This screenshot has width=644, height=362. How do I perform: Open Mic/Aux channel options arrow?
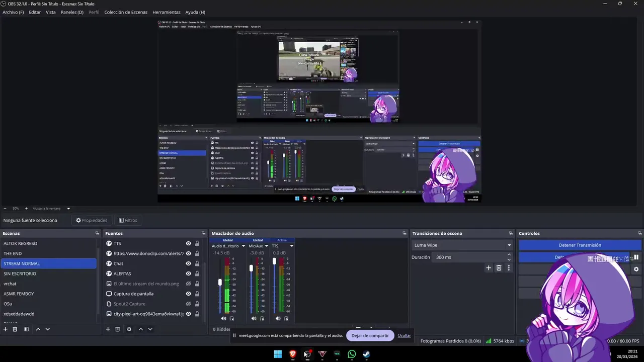[266, 246]
